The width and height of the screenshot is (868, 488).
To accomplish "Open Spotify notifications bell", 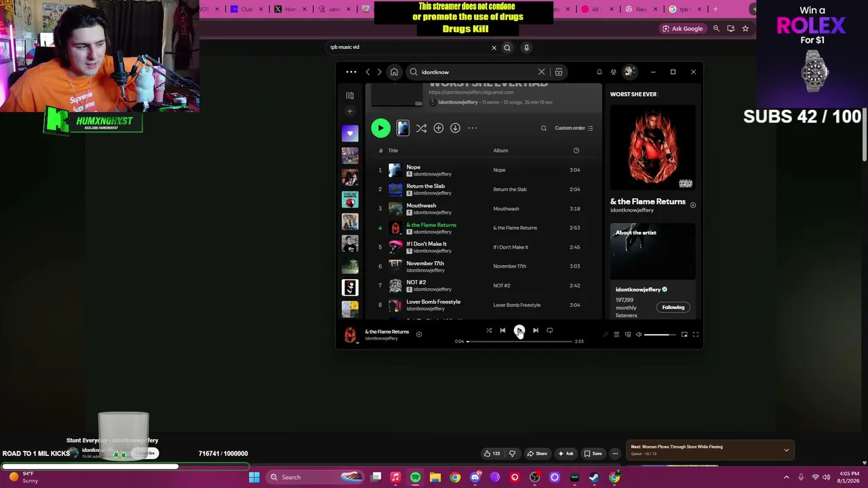I will (599, 72).
